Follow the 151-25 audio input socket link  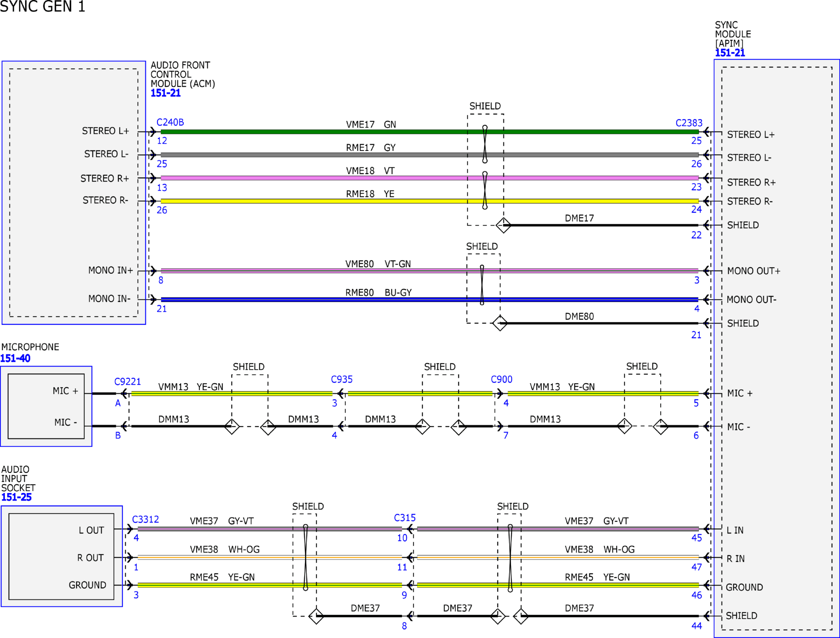pos(16,497)
